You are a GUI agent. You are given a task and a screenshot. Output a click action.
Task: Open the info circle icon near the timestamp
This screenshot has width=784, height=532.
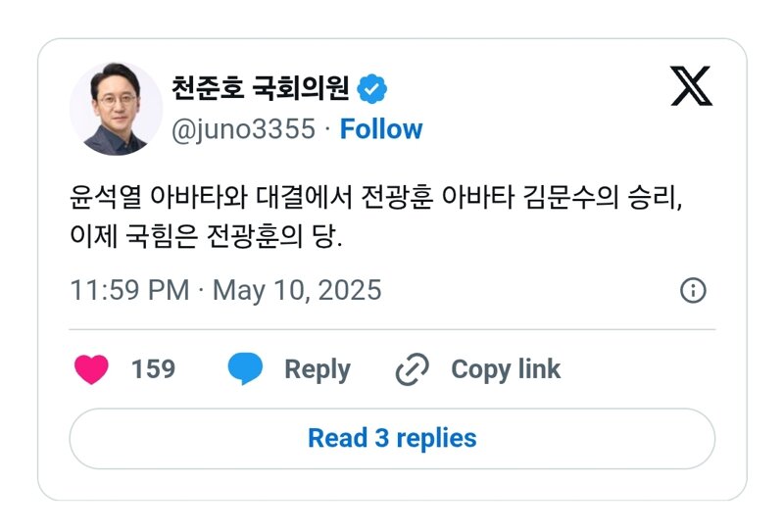693,290
